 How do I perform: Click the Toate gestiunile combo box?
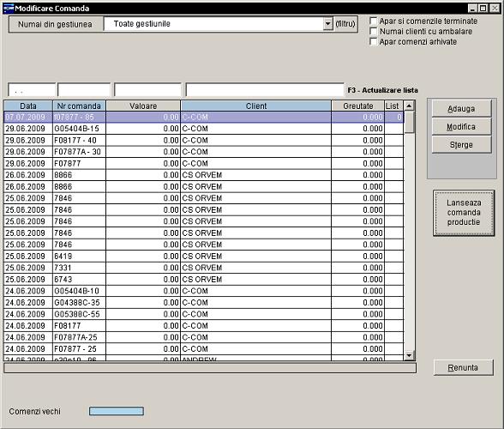click(x=218, y=24)
